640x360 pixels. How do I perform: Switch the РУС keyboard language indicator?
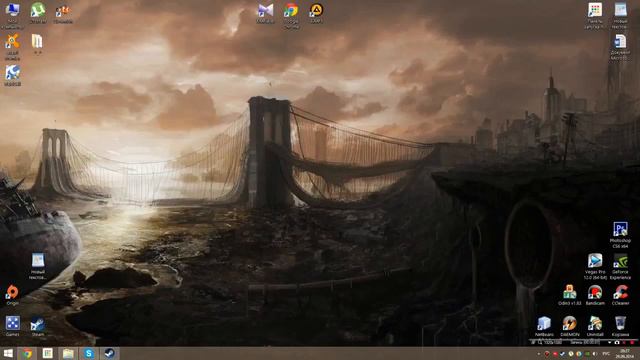pyautogui.click(x=606, y=354)
